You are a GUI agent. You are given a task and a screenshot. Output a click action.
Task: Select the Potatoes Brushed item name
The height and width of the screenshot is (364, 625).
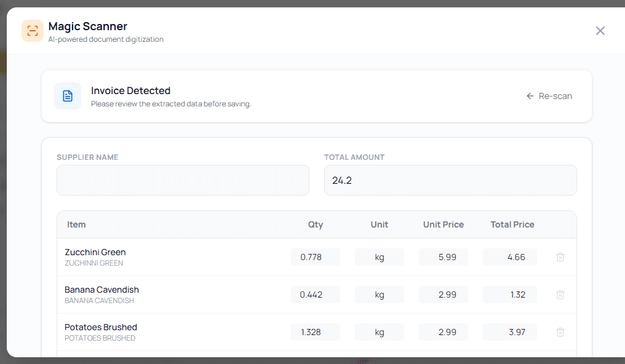coord(101,327)
